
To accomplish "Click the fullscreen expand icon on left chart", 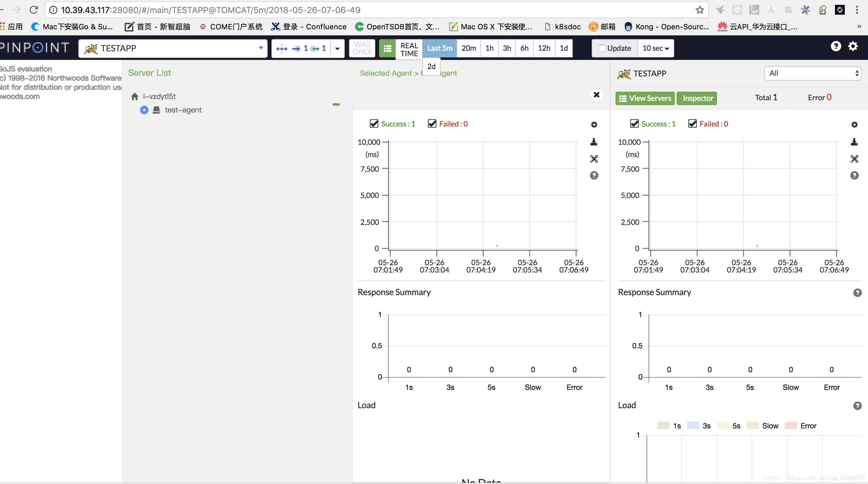I will point(594,158).
